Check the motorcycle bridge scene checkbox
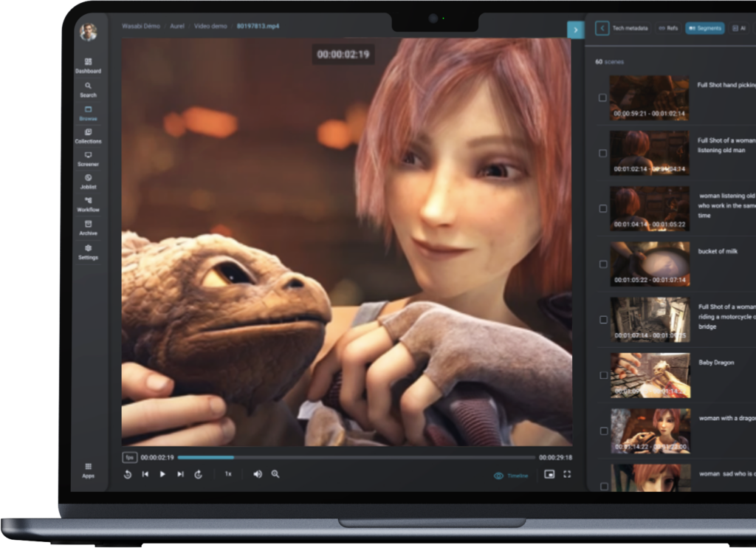 click(x=603, y=319)
